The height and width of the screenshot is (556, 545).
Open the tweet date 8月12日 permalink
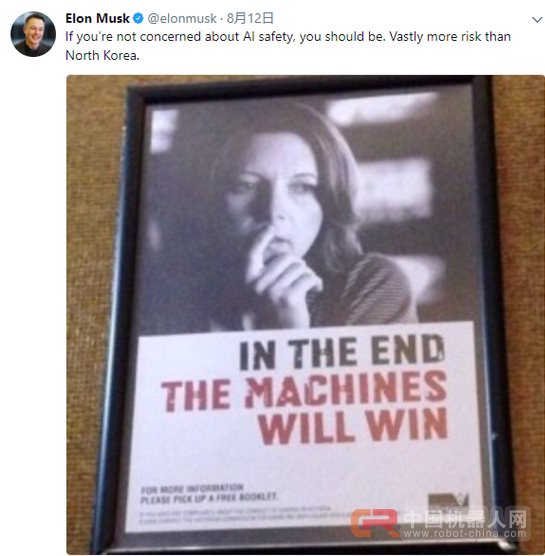point(250,18)
